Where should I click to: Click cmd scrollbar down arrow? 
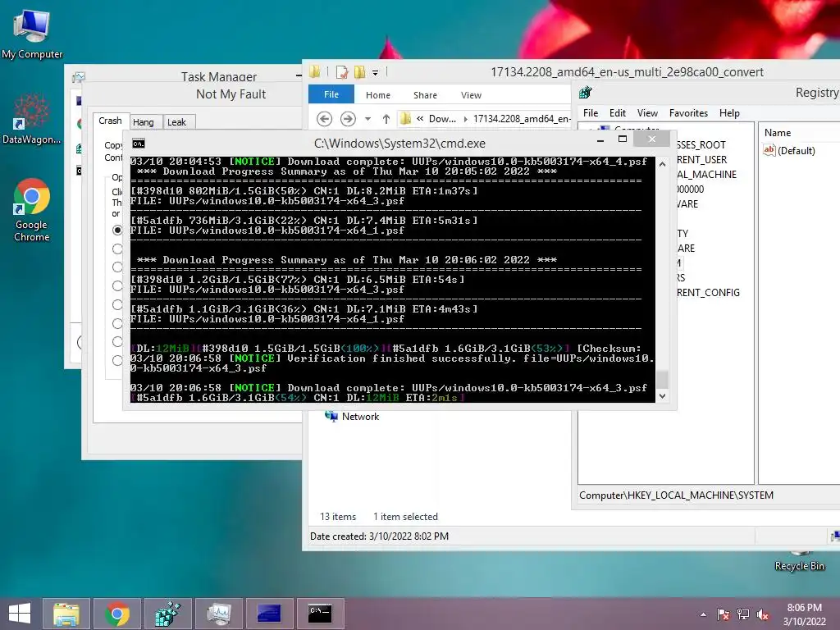(x=662, y=396)
